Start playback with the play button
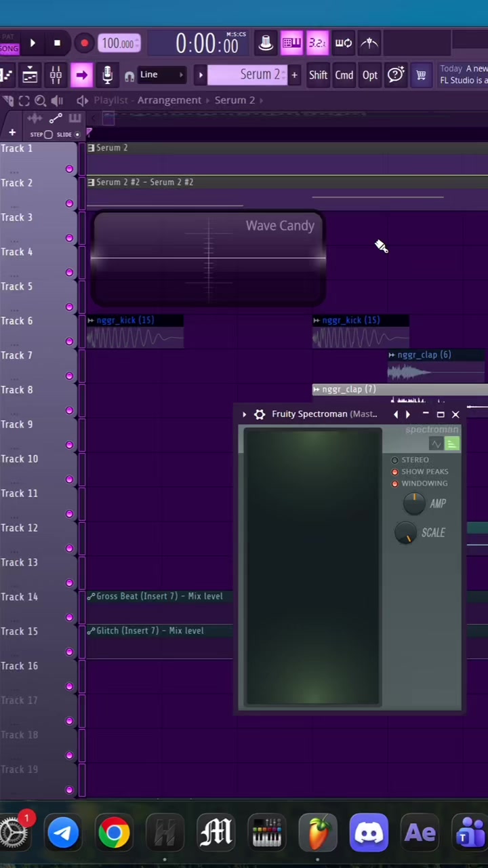This screenshot has width=488, height=868. tap(33, 43)
